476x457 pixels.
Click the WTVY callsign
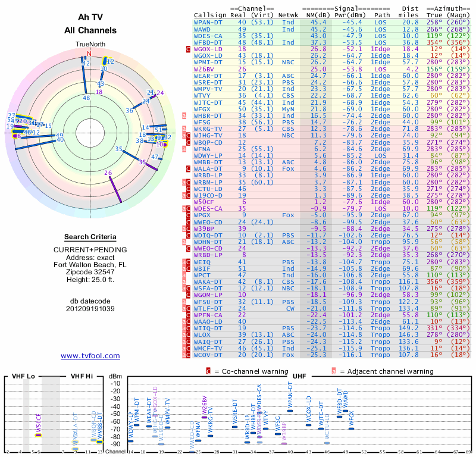pyautogui.click(x=202, y=96)
